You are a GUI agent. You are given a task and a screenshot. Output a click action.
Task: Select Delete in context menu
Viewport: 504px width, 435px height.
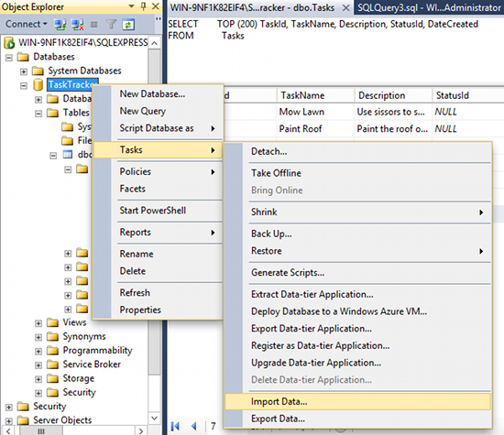(158, 271)
